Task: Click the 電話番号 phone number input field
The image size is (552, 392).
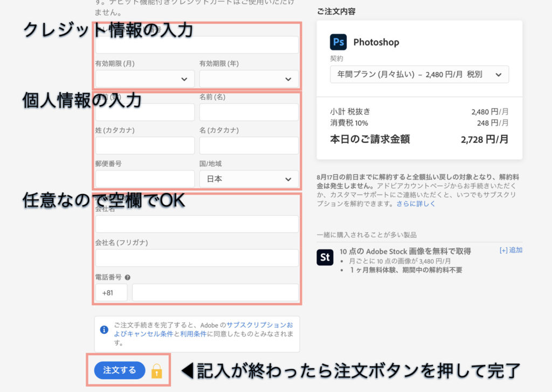Action: point(216,293)
